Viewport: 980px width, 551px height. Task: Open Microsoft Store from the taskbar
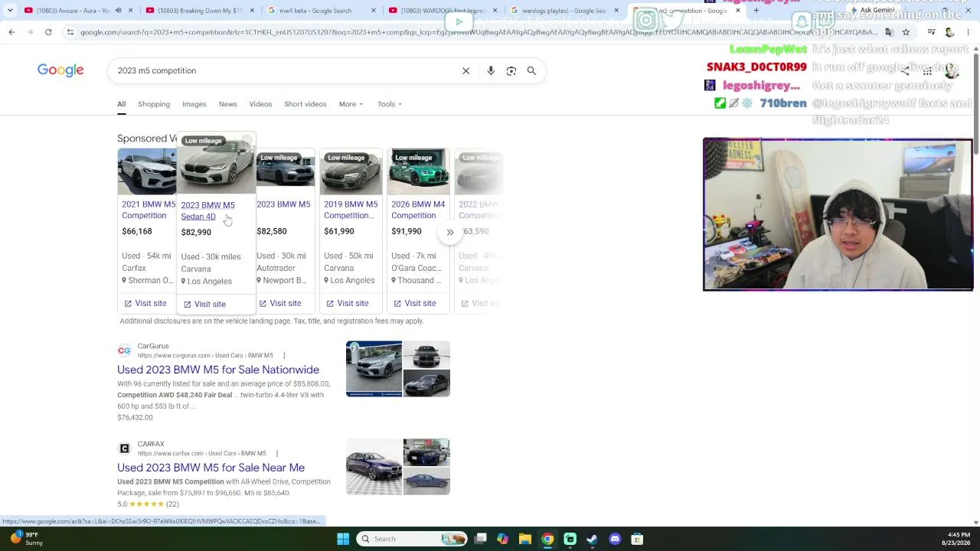tap(637, 539)
